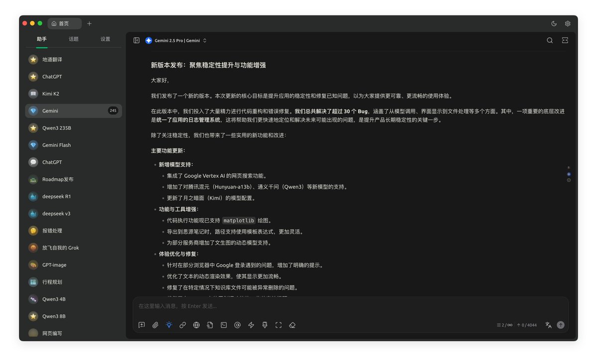
Task: Select the 放飞自我的 Grok assistant
Action: (74, 248)
